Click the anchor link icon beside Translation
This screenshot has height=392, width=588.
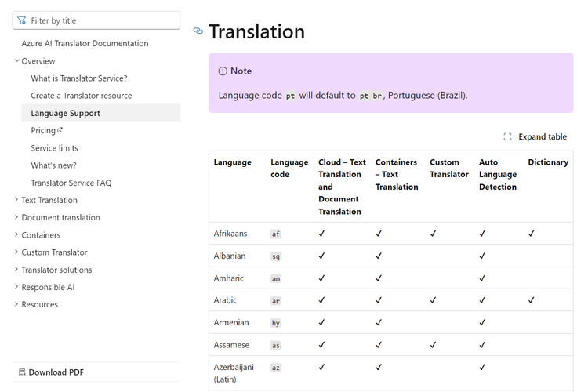198,31
